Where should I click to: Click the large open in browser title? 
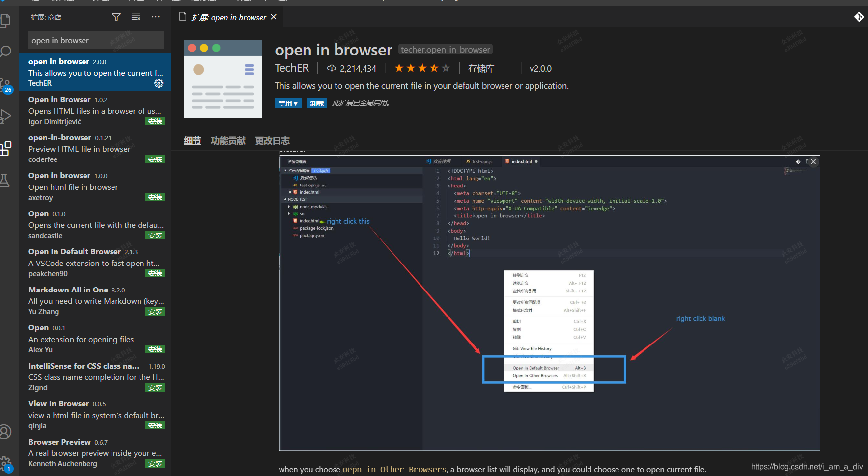coord(334,50)
